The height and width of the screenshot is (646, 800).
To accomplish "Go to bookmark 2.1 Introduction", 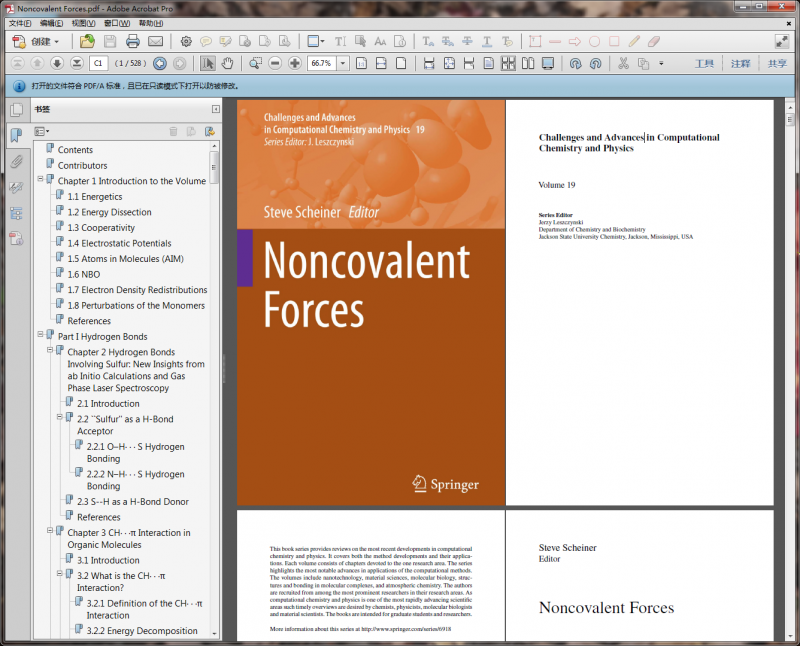I will click(x=108, y=404).
